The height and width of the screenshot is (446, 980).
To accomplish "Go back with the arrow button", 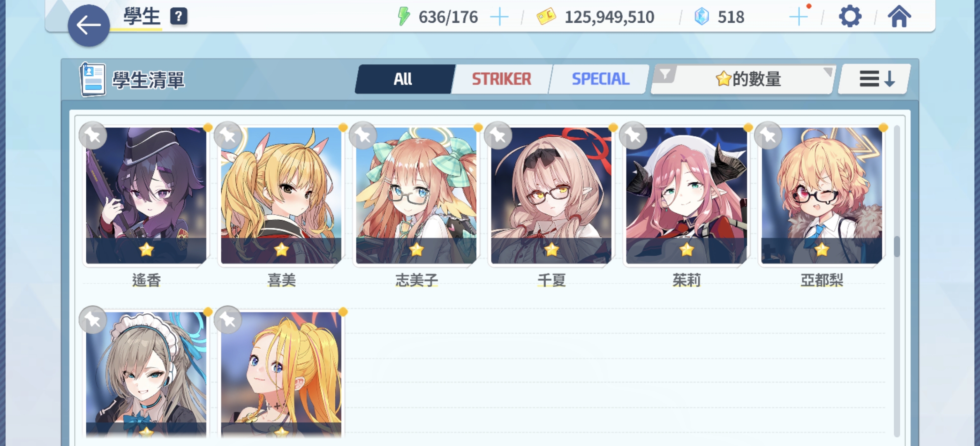I will (88, 26).
